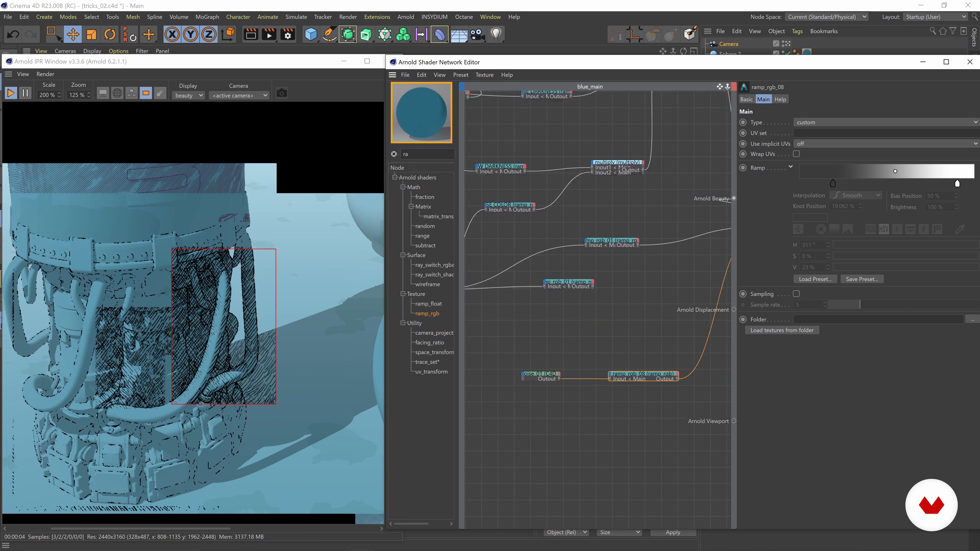The height and width of the screenshot is (551, 980).
Task: Click the IPR snapshot camera icon
Action: pos(281,93)
